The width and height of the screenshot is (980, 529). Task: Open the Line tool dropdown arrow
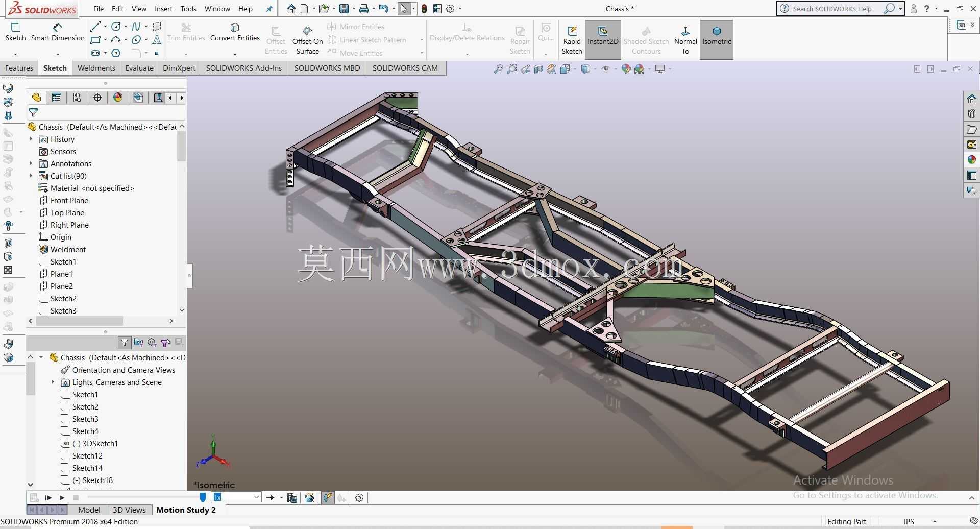pyautogui.click(x=105, y=26)
